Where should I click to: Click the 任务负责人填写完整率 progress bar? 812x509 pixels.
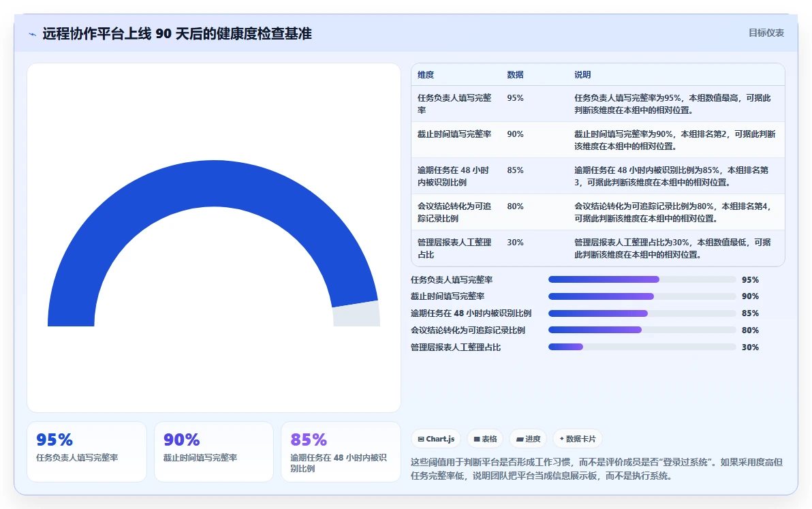pos(642,279)
